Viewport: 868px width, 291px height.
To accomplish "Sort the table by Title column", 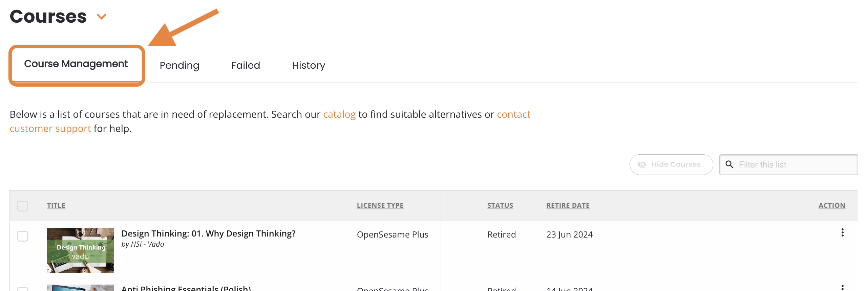I will coord(56,205).
